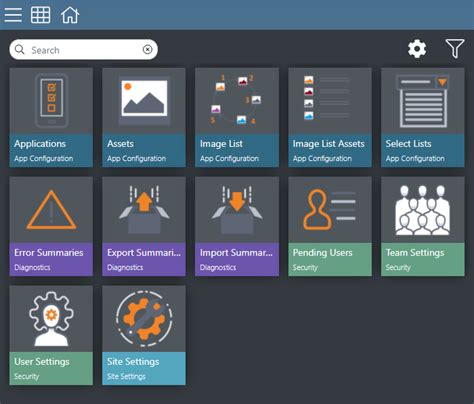Open the Pending Users security tile

(x=330, y=226)
